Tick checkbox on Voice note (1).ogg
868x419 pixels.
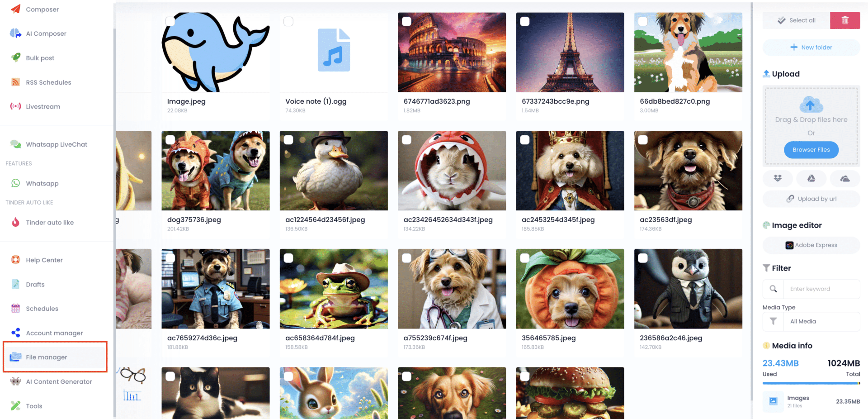pos(288,21)
